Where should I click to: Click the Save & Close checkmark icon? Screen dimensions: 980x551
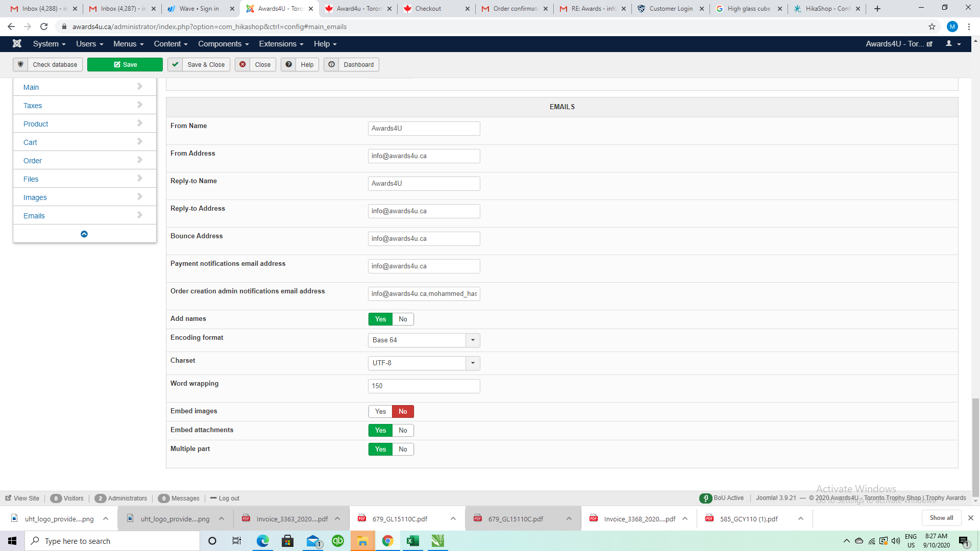tap(175, 65)
